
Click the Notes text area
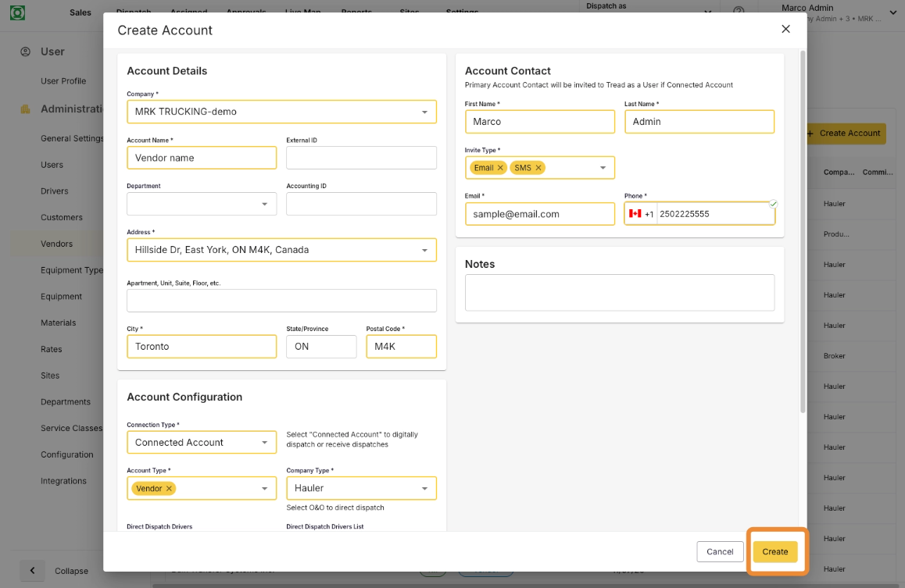coord(620,293)
